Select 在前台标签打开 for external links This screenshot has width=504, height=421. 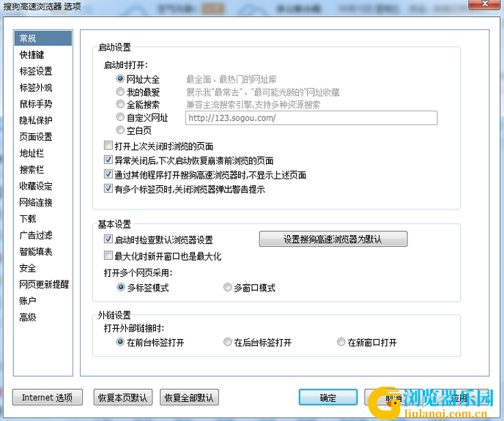[x=120, y=342]
